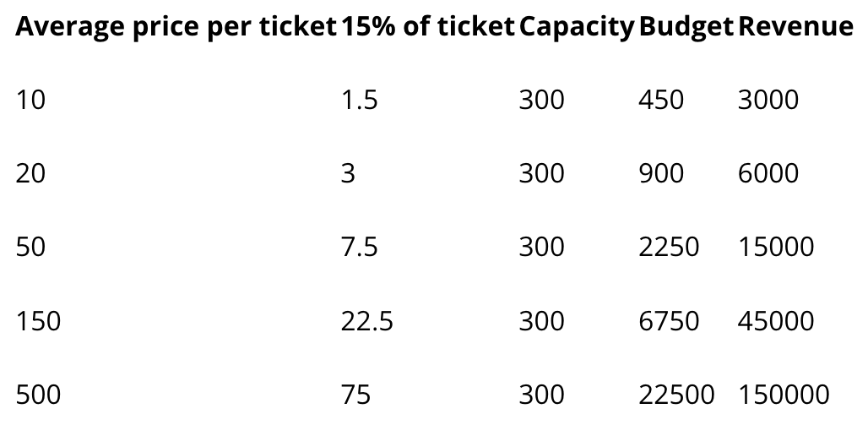Select the Budget value 22500

pos(676,395)
